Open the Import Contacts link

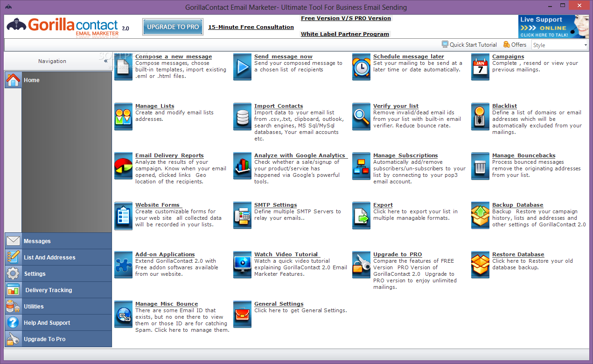(x=279, y=106)
